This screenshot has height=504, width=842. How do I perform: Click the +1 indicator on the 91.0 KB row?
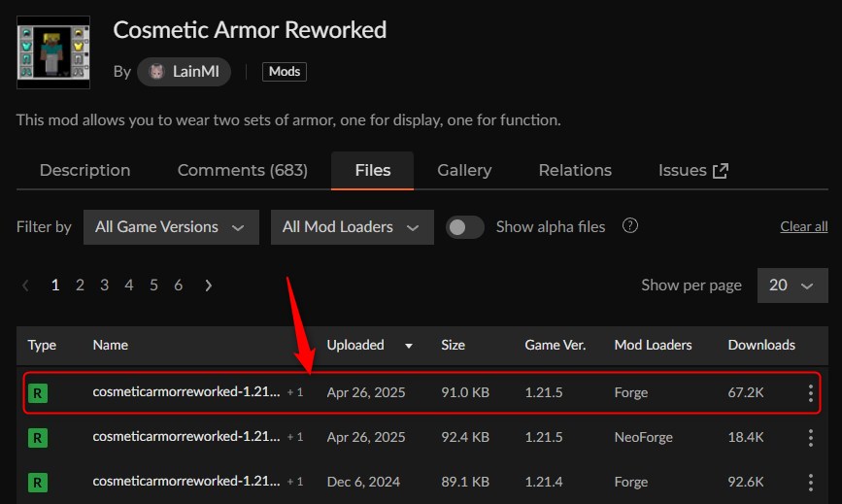(295, 392)
